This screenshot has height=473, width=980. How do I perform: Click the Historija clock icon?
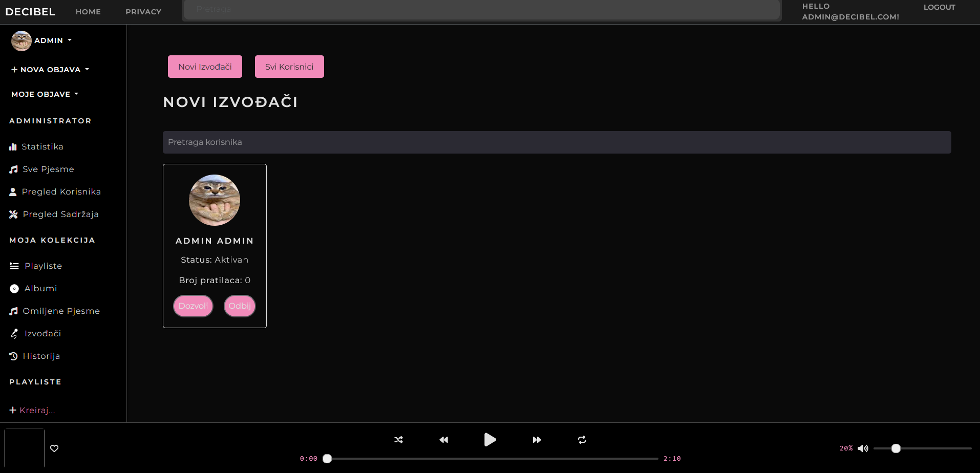click(x=14, y=356)
